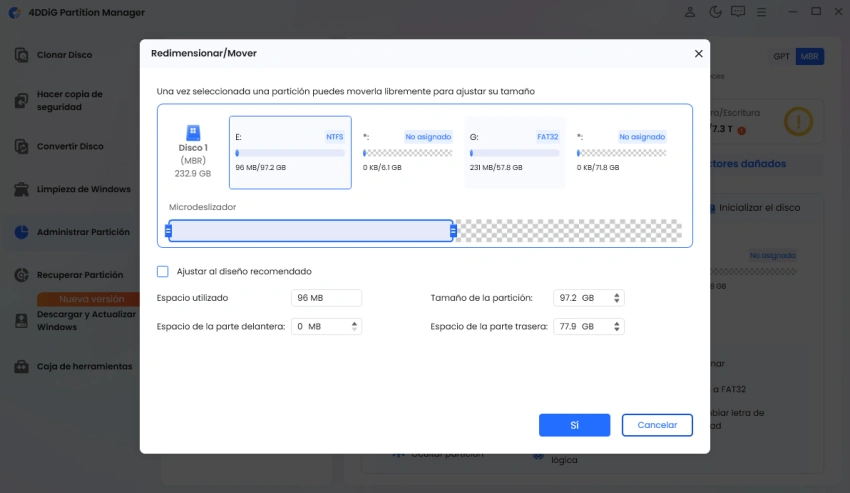Click stepper arrows for Espacio de la parte delantera

(x=354, y=326)
